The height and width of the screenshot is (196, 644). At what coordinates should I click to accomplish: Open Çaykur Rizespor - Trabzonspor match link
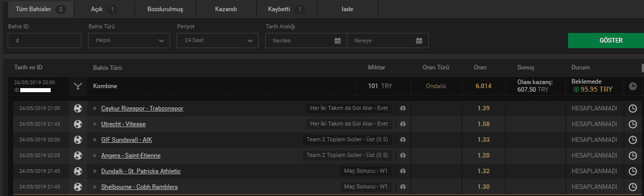142,108
